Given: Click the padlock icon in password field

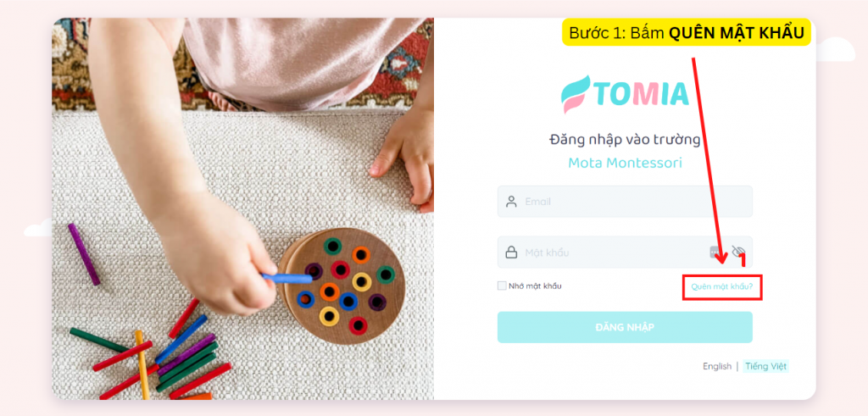Looking at the screenshot, I should [x=511, y=252].
